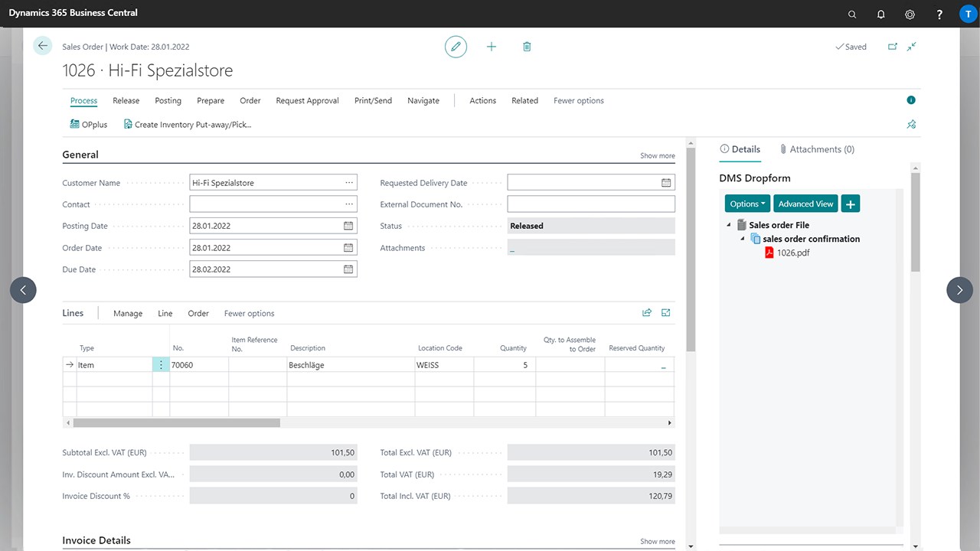Screen dimensions: 980x551
Task: Open the Actions menu
Action: click(482, 100)
